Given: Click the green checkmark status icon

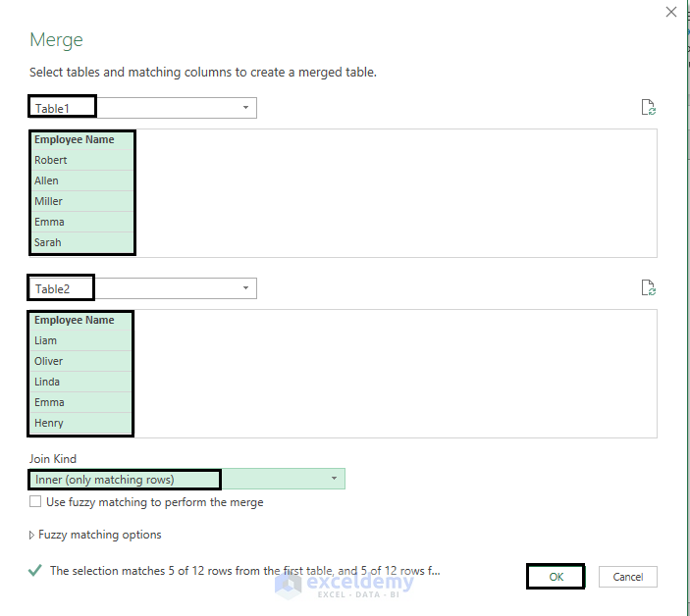Looking at the screenshot, I should [35, 570].
